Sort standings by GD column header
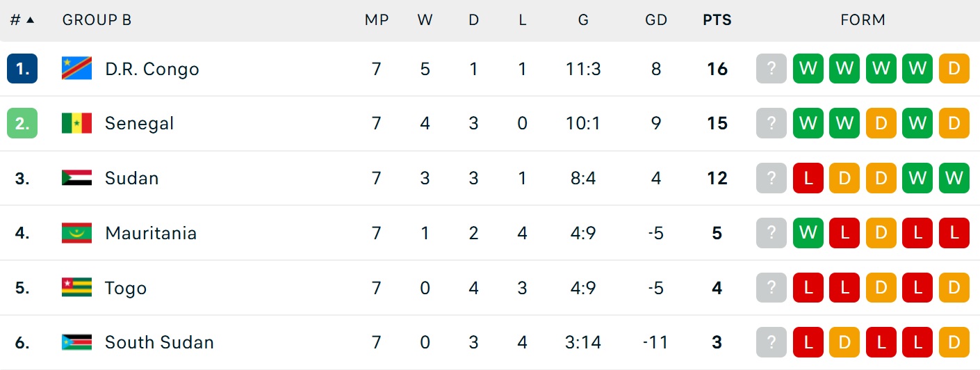This screenshot has width=980, height=370. 656,20
